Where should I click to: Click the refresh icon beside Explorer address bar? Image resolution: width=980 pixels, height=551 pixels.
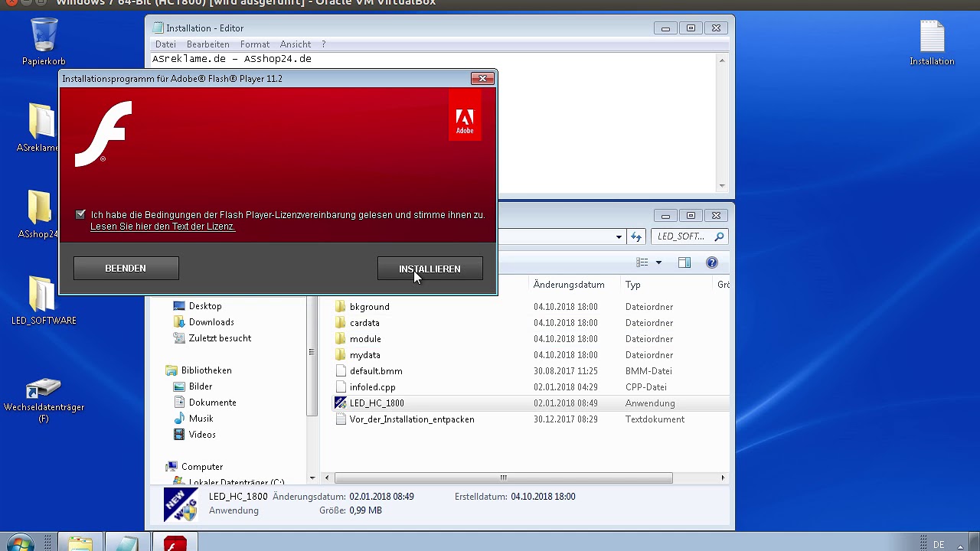click(x=636, y=237)
